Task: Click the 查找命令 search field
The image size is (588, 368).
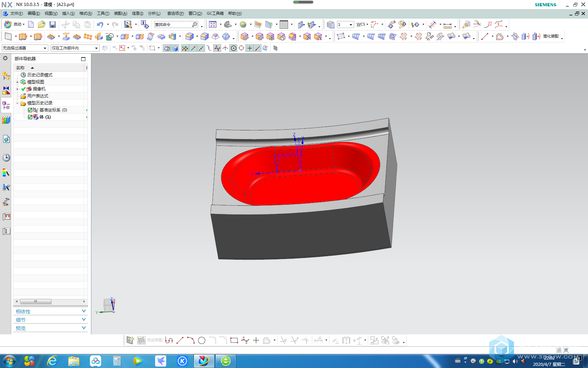Action: pyautogui.click(x=176, y=25)
